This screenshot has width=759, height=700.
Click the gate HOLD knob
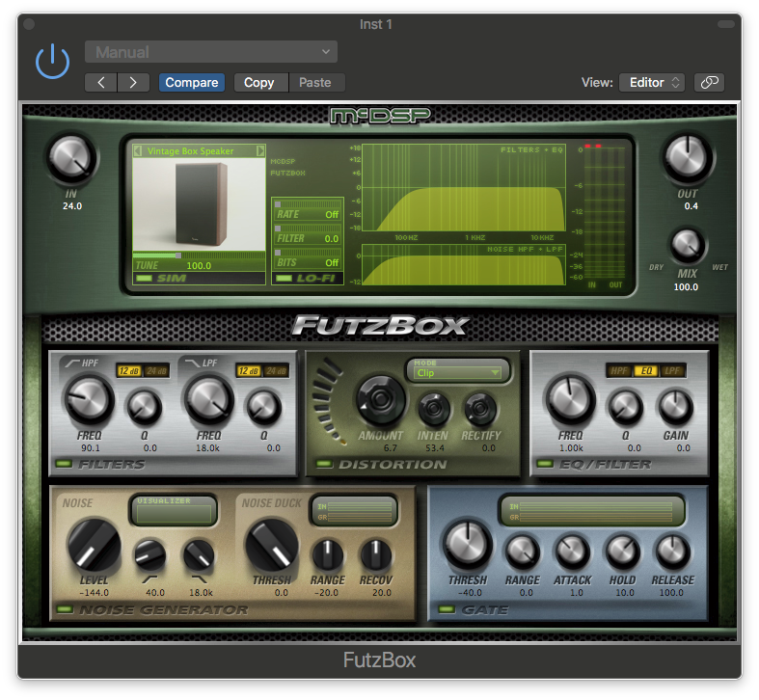622,552
